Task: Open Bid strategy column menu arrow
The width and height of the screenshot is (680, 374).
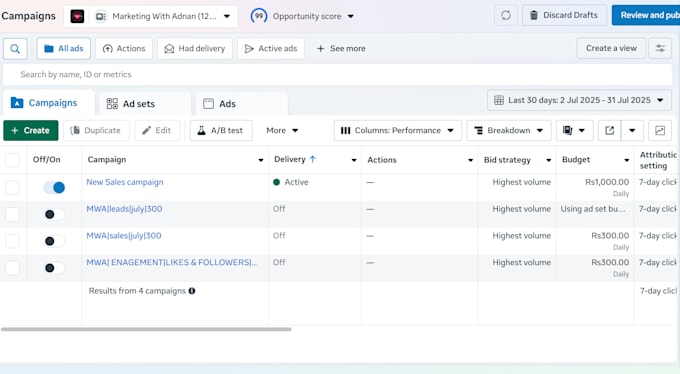Action: click(x=549, y=160)
